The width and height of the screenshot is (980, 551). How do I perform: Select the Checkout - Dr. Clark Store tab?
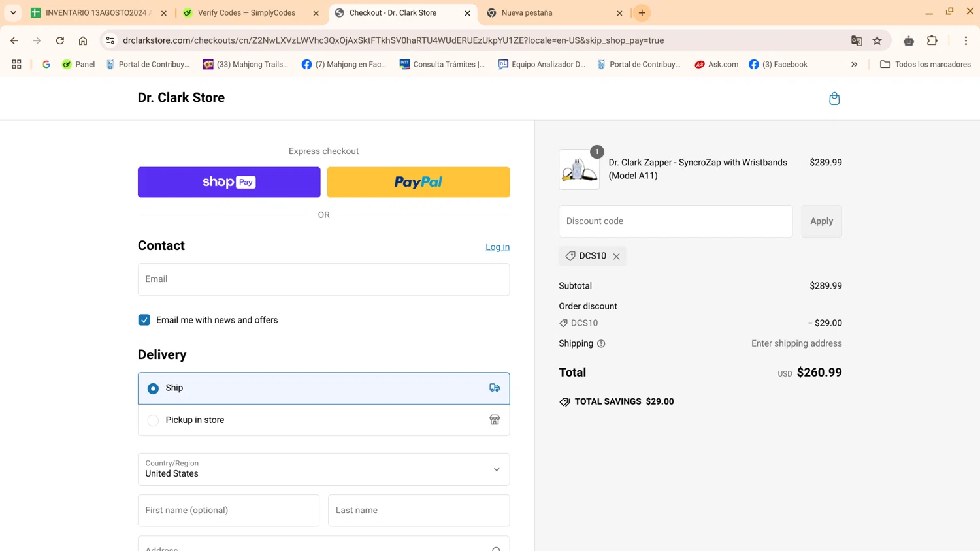point(402,13)
